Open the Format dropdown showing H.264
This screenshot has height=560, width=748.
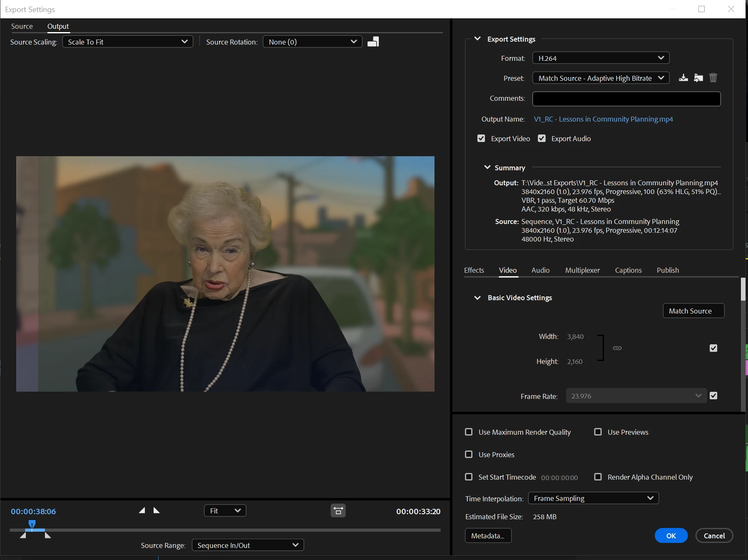601,58
